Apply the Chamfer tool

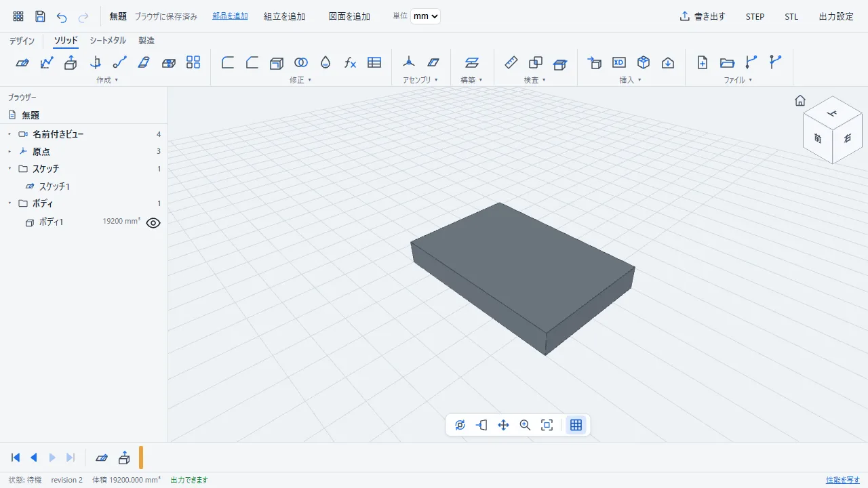[x=252, y=62]
